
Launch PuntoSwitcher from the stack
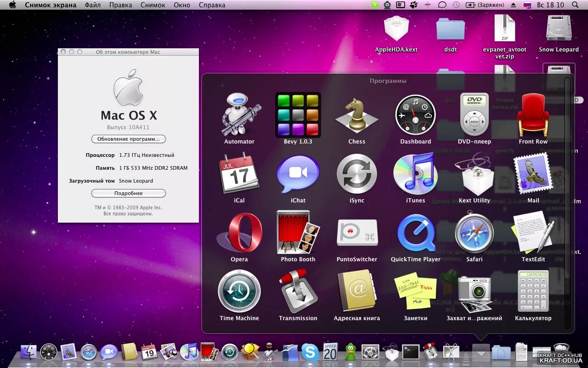pyautogui.click(x=356, y=233)
